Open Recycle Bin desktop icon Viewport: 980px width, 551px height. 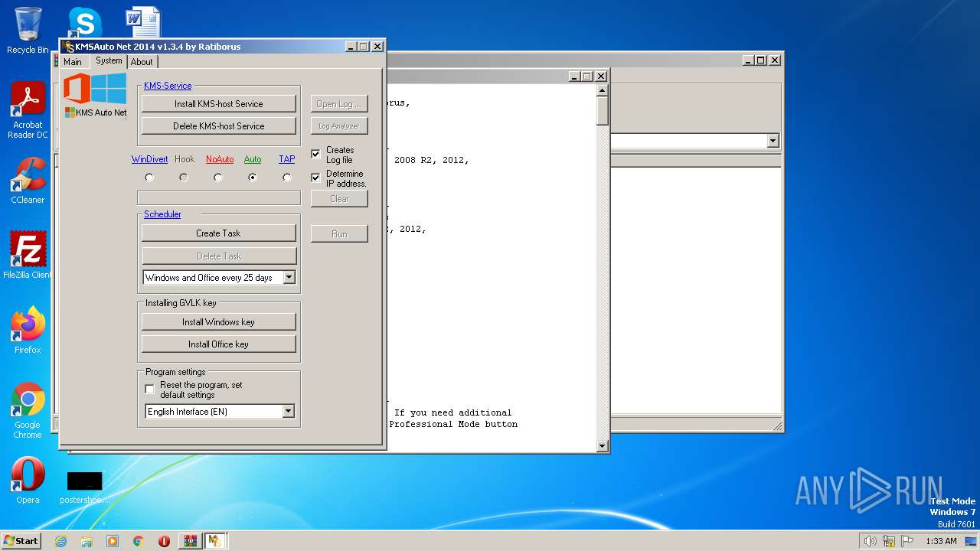point(28,31)
